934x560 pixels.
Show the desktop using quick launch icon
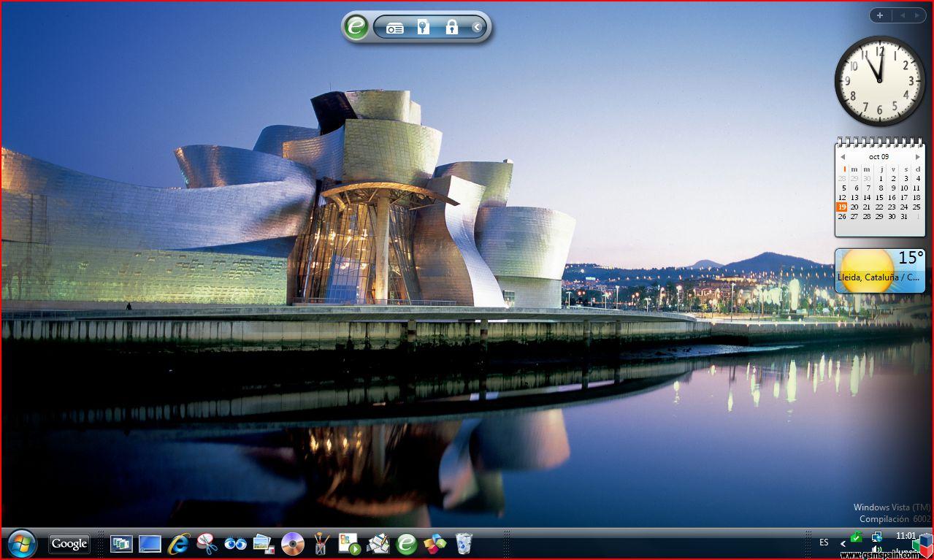150,544
